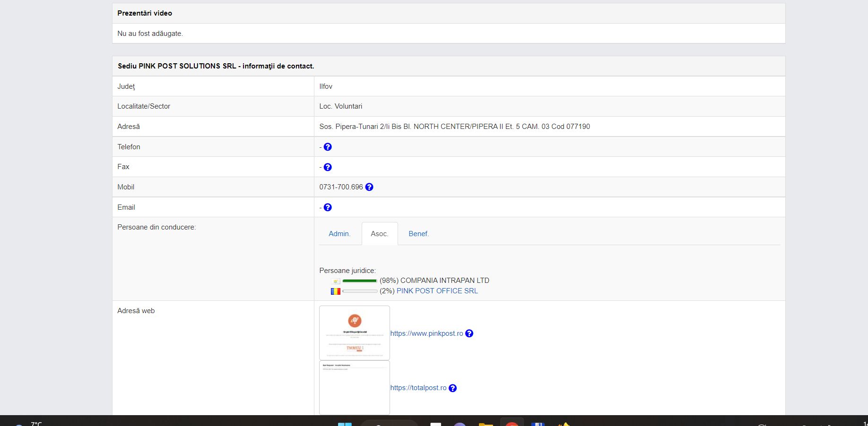
Task: Click the address text Sos. Pipera-Tunari
Action: (454, 127)
